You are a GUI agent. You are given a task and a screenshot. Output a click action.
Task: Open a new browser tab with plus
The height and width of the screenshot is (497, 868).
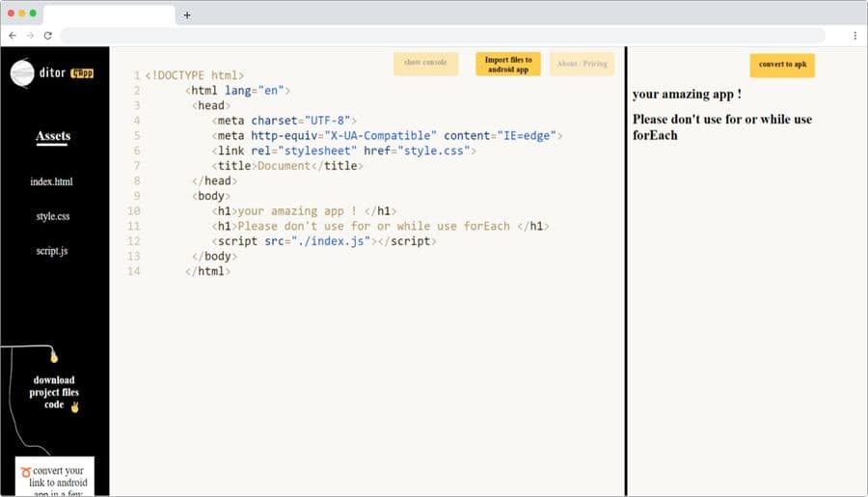click(187, 15)
